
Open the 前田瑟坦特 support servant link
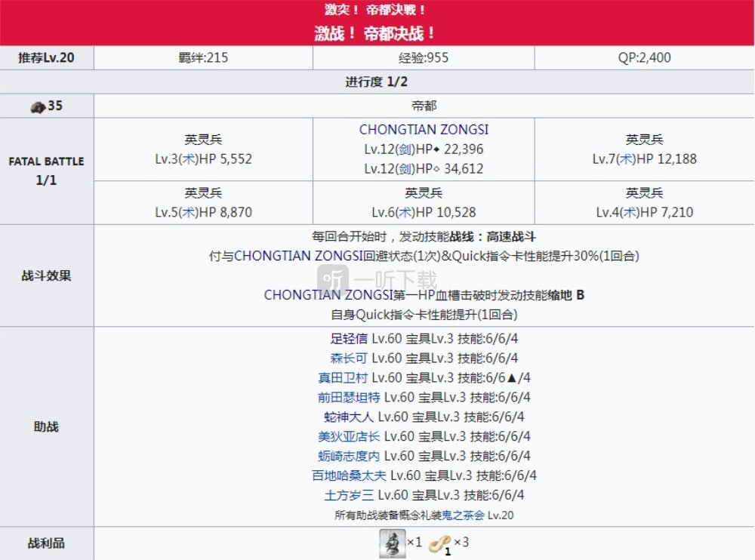tap(348, 398)
